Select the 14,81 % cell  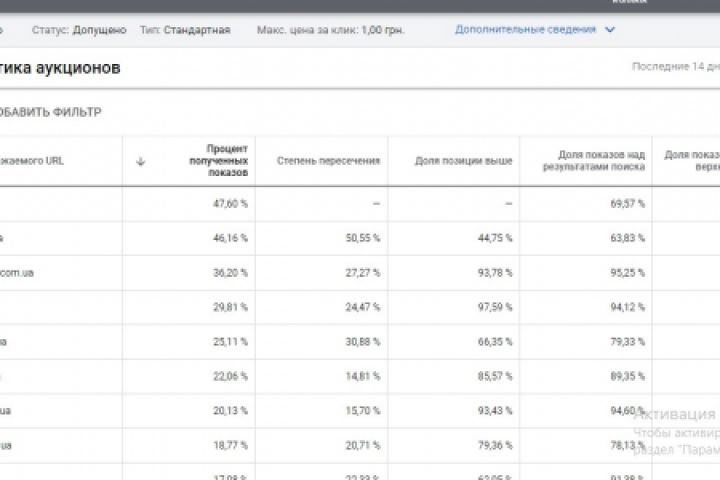(363, 376)
